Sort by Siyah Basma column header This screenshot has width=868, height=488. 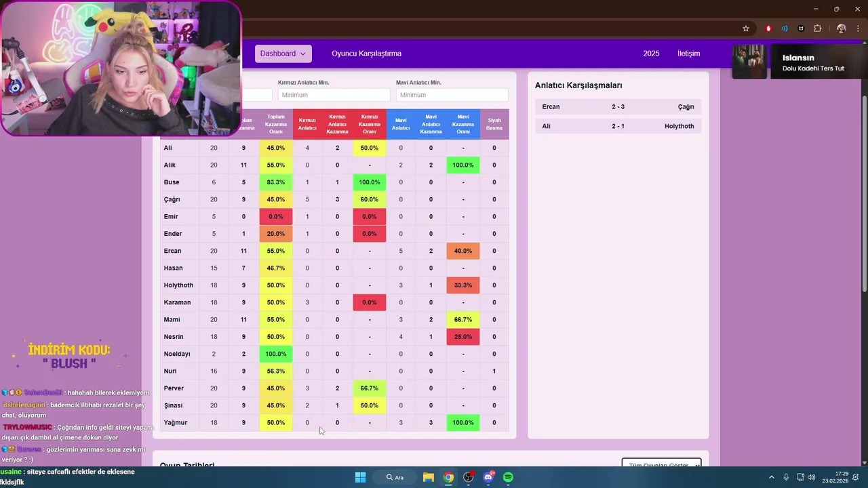click(494, 124)
